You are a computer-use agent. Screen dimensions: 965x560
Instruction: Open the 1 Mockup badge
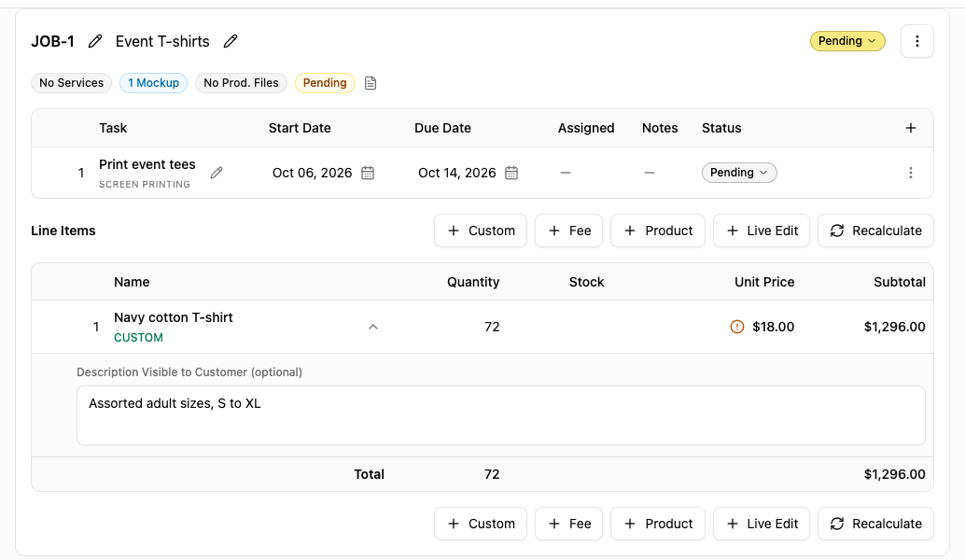[153, 83]
